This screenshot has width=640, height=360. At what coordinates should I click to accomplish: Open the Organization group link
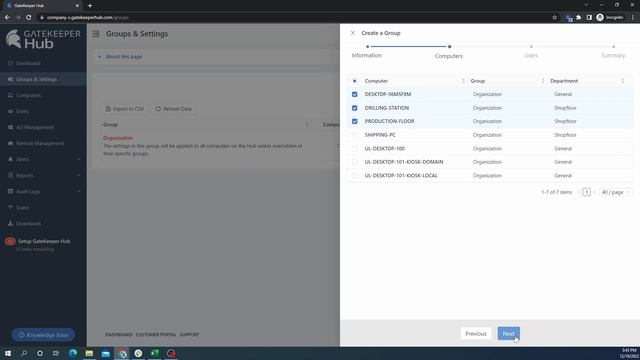coord(118,138)
